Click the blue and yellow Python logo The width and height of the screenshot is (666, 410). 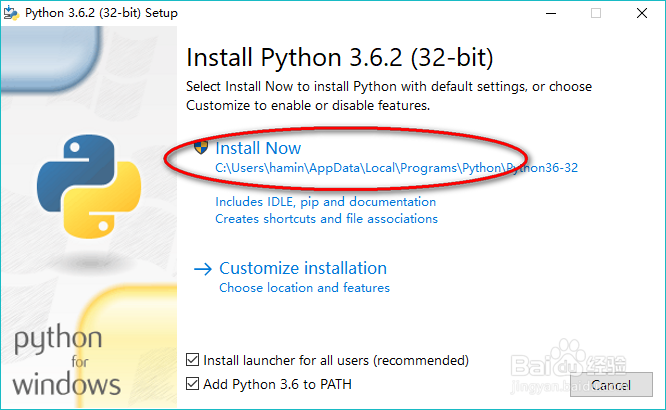pyautogui.click(x=80, y=180)
